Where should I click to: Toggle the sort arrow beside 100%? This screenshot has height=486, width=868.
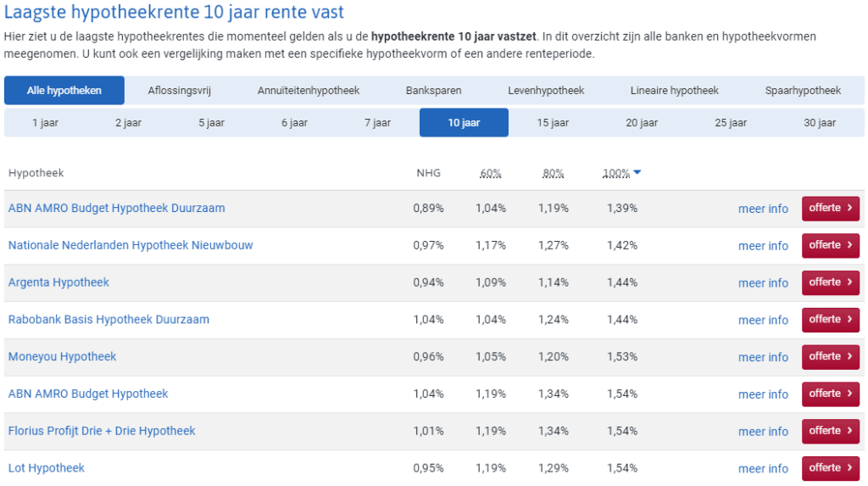pyautogui.click(x=637, y=172)
